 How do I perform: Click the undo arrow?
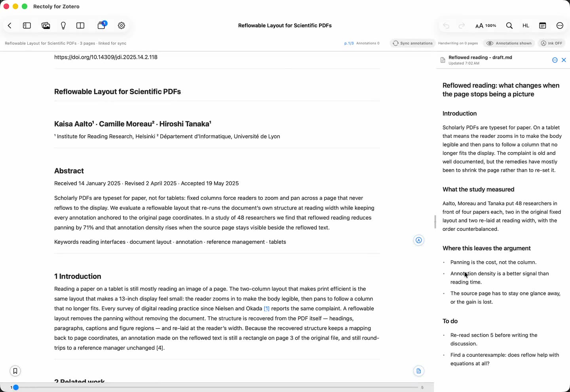coord(446,26)
